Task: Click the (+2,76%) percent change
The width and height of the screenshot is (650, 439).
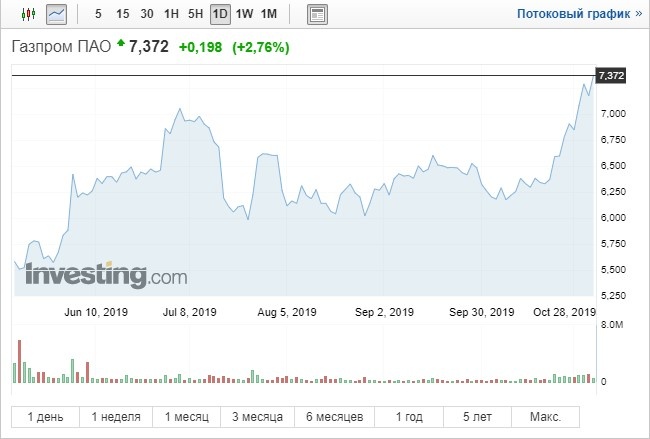Action: (261, 47)
